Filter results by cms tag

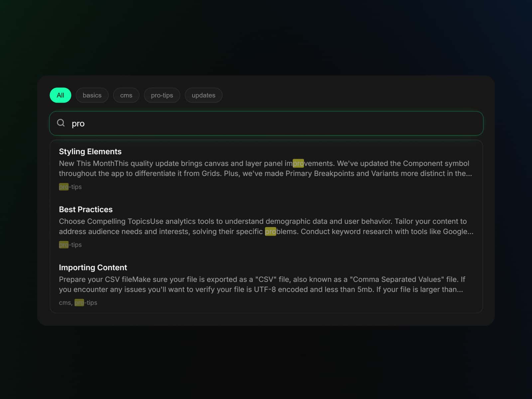(x=126, y=95)
